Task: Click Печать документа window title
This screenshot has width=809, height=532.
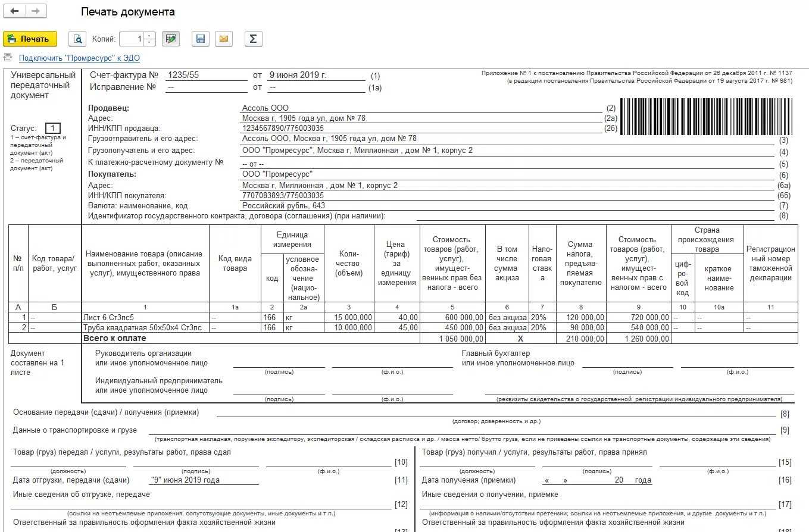Action: (128, 12)
